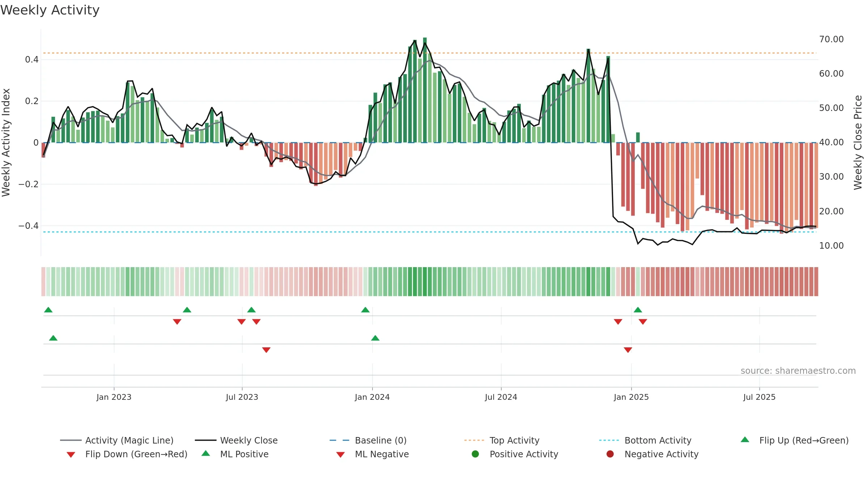
Task: Open the source: sharemaestro.com credit text
Action: (x=798, y=371)
